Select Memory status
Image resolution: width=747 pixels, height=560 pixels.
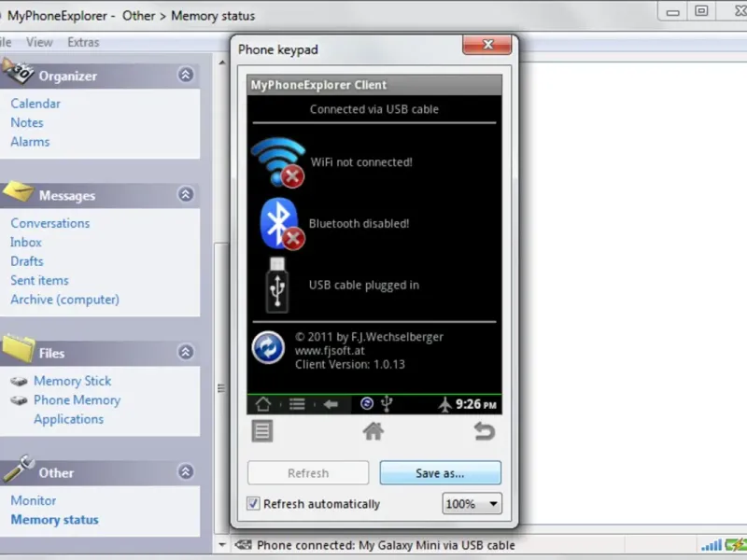[55, 520]
